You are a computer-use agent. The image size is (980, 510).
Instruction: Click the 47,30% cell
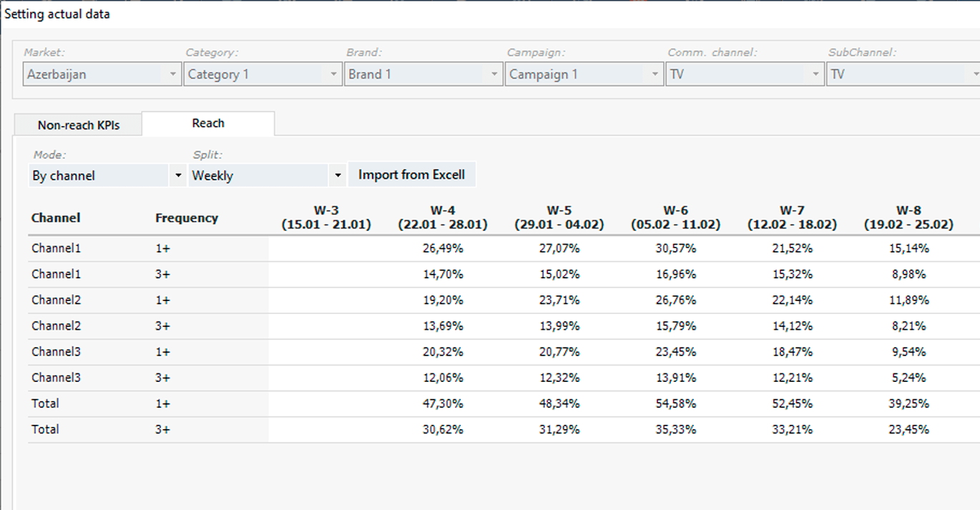[443, 404]
